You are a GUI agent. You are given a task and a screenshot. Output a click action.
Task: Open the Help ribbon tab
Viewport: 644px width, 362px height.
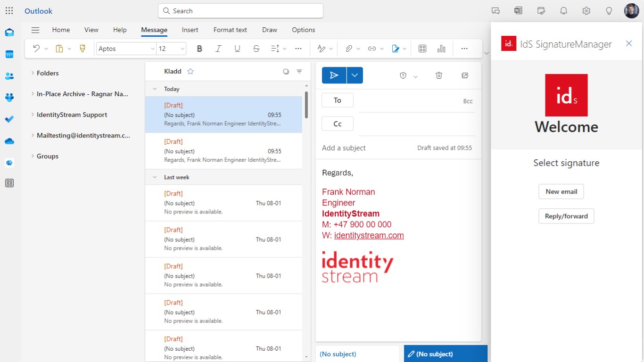(x=120, y=30)
